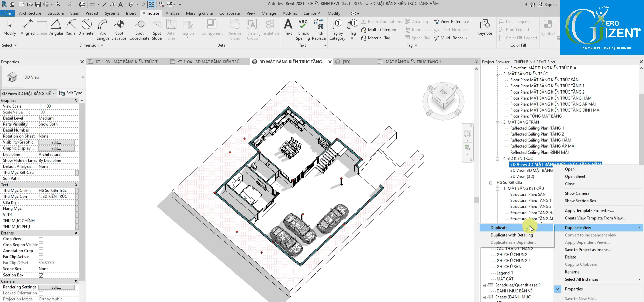
Task: Toggle the Sun Path checkbox
Action: (41, 179)
